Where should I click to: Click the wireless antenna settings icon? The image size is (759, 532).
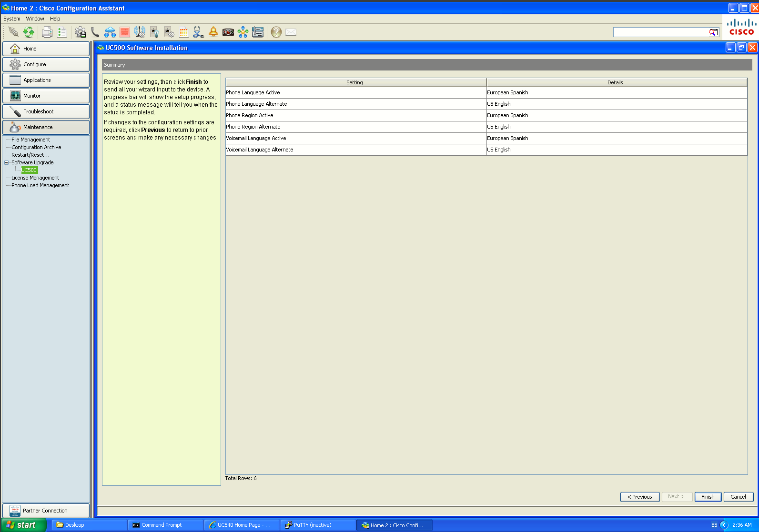pyautogui.click(x=140, y=32)
